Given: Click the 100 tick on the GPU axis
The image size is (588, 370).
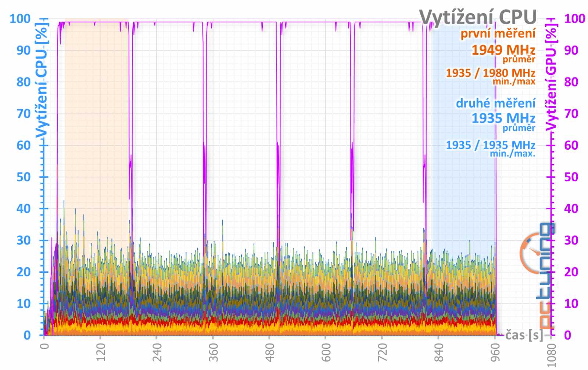Looking at the screenshot, I should (574, 19).
